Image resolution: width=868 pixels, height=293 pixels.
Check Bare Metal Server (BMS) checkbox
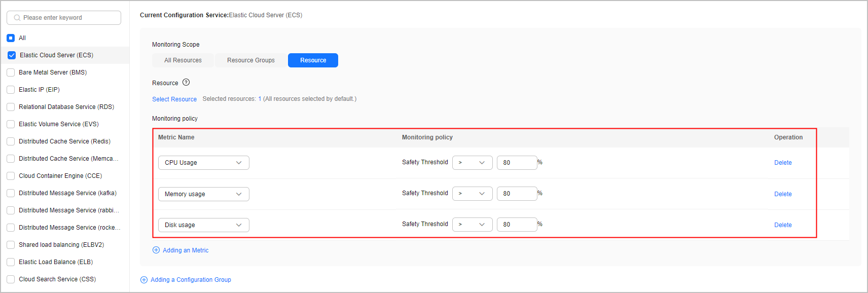pyautogui.click(x=11, y=72)
